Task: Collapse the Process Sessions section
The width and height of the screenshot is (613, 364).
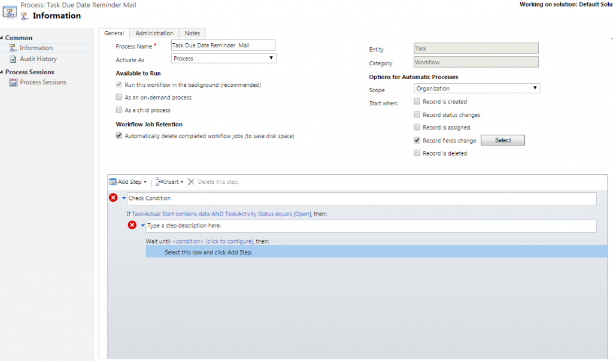Action: (x=2, y=72)
